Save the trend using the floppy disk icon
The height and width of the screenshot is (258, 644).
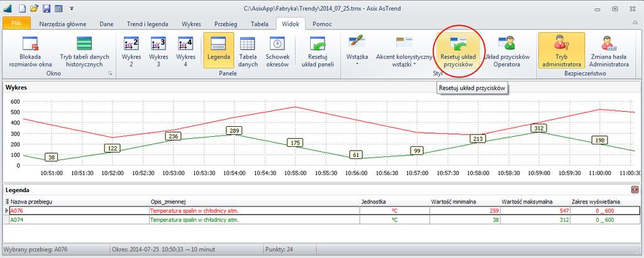tap(47, 8)
